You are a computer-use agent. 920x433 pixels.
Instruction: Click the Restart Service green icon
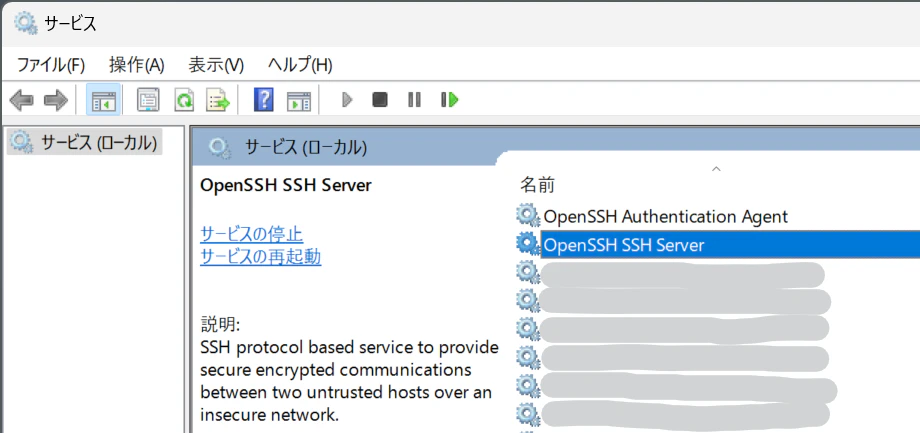tap(449, 100)
